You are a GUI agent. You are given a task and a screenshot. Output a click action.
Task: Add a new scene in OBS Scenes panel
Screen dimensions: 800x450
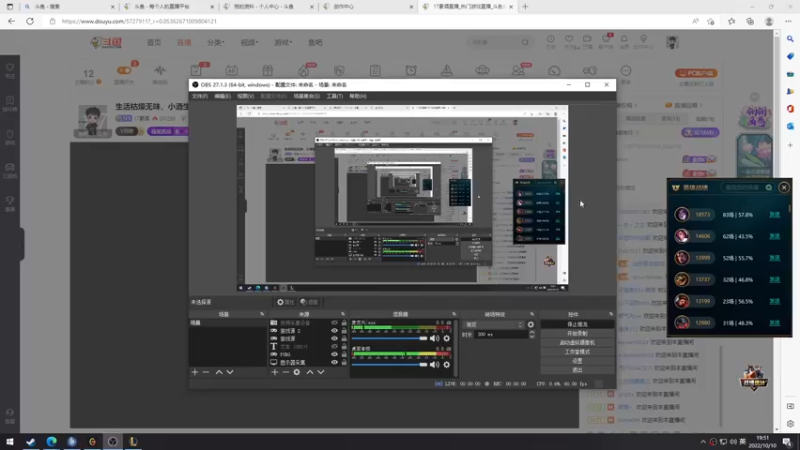(195, 372)
